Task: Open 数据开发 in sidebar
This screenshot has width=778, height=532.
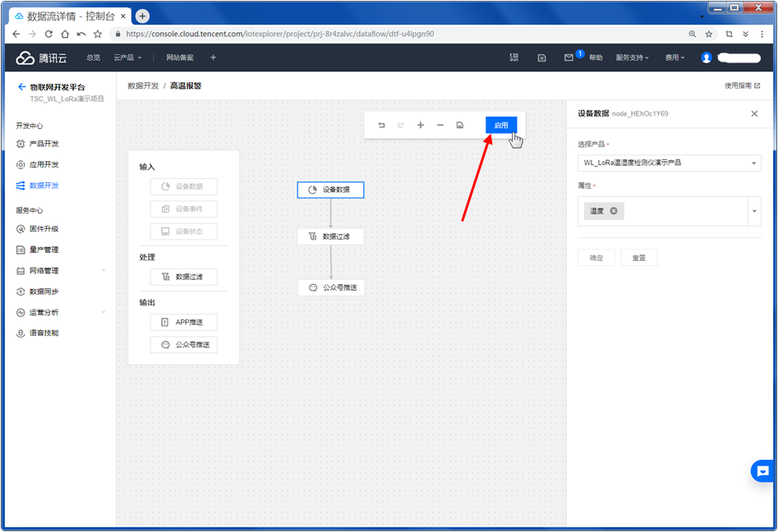Action: pos(38,186)
